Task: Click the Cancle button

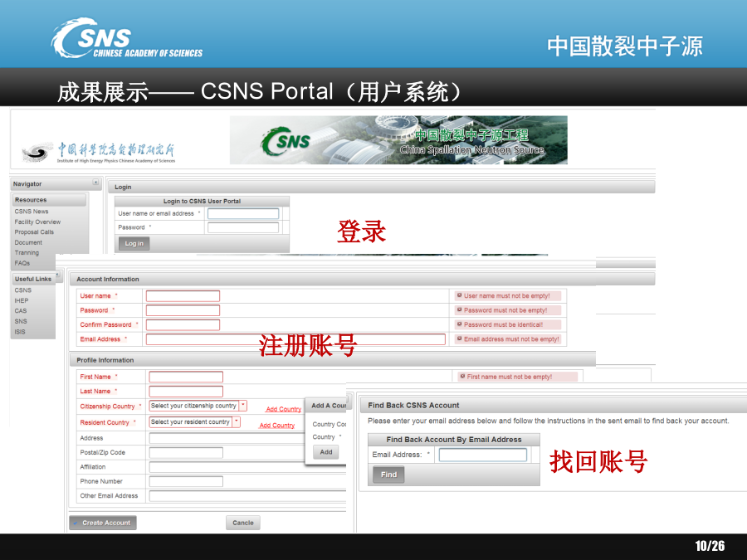Action: [x=243, y=523]
